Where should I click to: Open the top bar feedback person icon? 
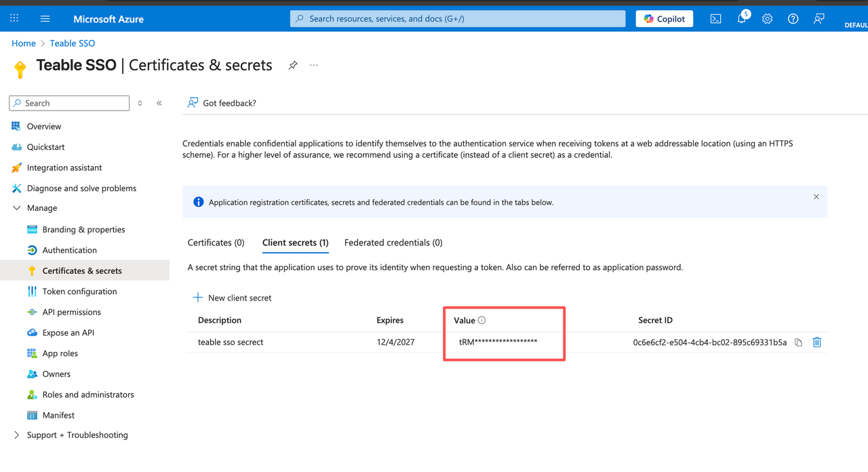819,19
